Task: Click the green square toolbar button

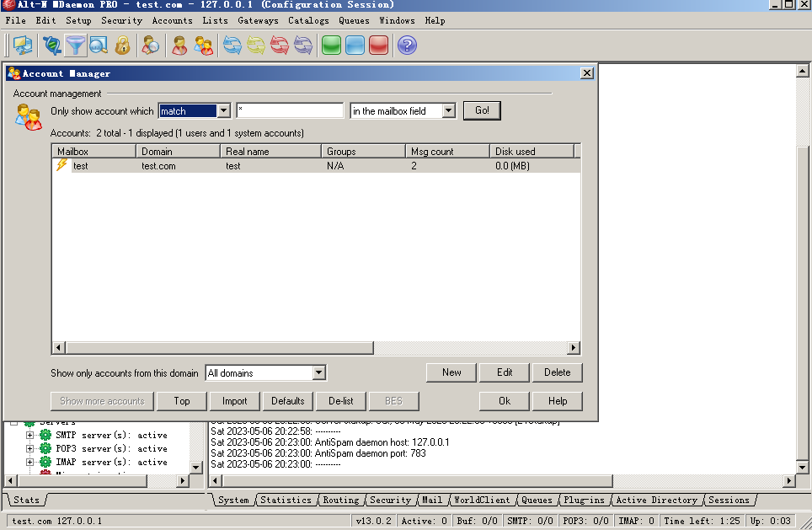Action: point(331,45)
